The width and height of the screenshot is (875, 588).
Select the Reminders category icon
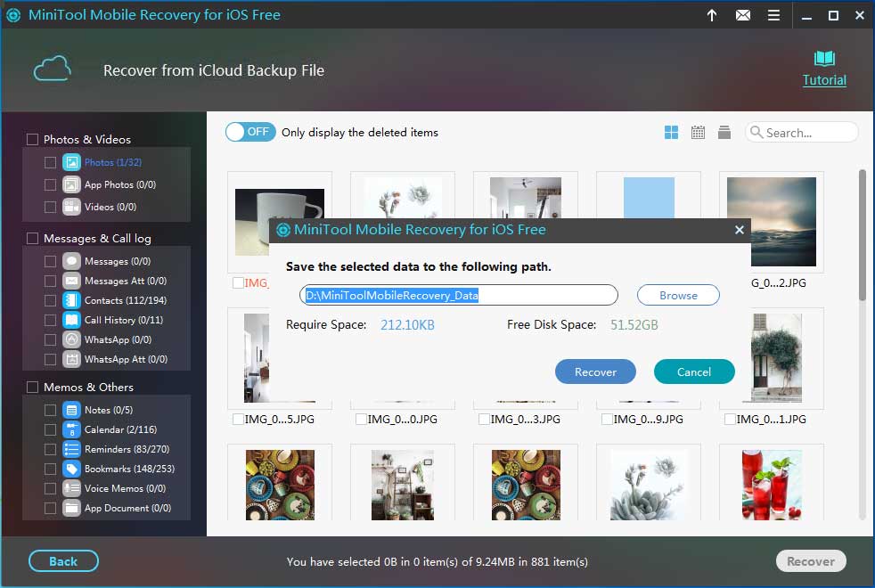[71, 449]
